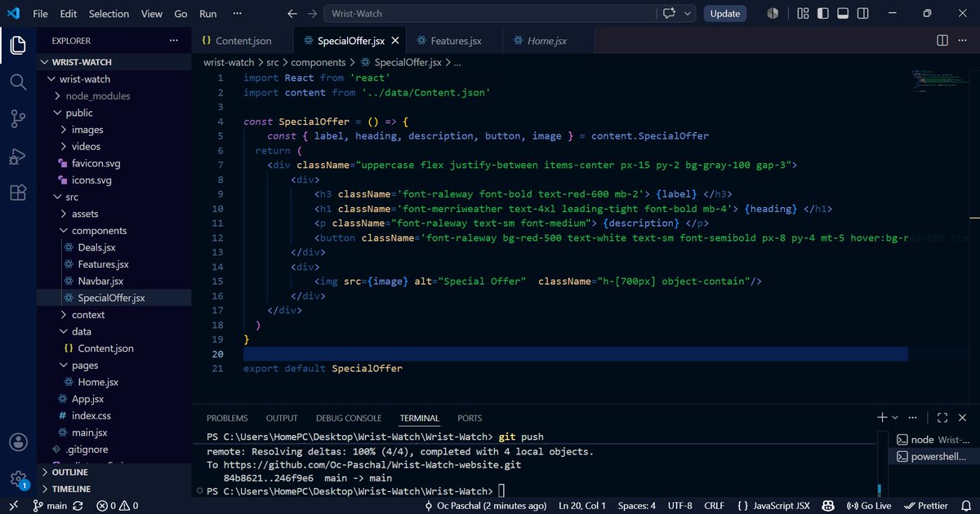Open the Source Control view
Image resolution: width=980 pixels, height=514 pixels.
pos(18,118)
